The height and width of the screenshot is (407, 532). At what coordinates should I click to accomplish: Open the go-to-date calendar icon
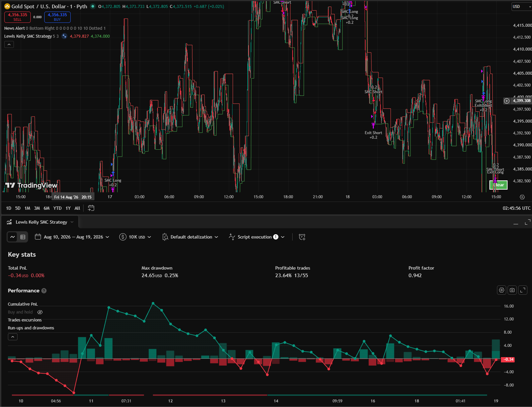click(91, 208)
